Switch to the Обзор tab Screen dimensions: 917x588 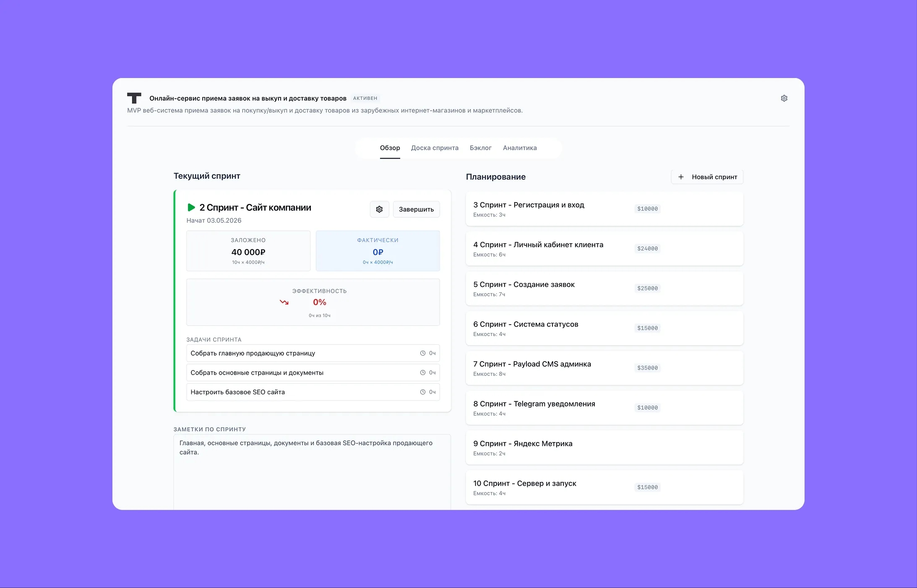pyautogui.click(x=390, y=148)
